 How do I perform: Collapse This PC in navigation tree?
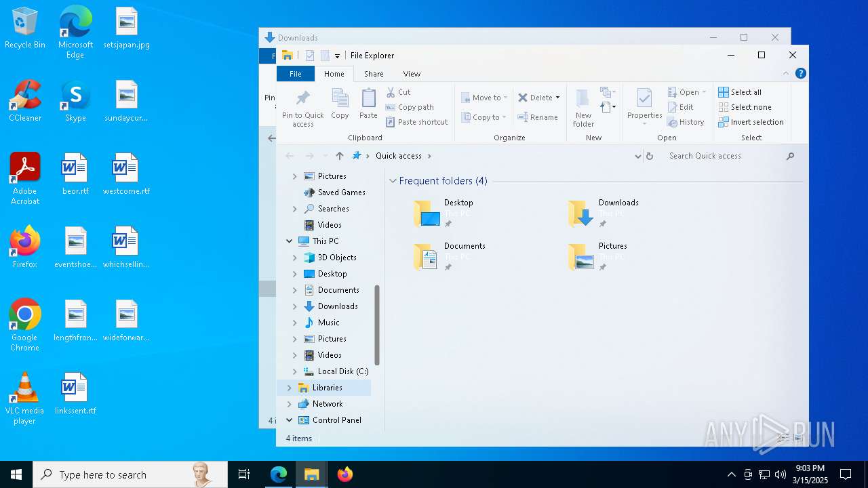(x=290, y=241)
